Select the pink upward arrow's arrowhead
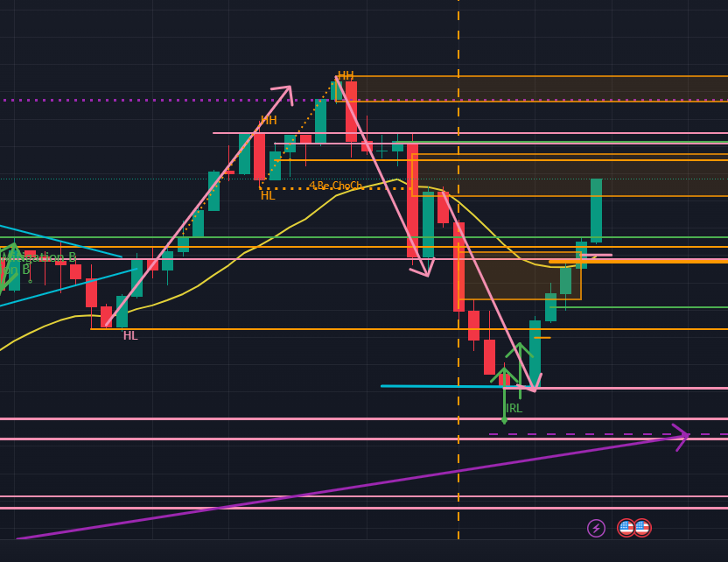The width and height of the screenshot is (728, 562). click(283, 90)
